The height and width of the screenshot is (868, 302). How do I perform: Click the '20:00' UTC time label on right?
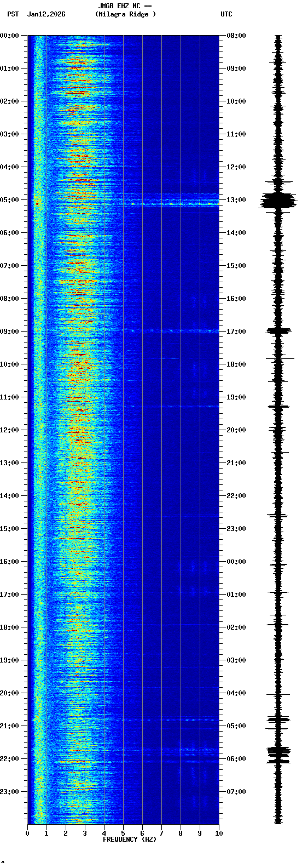[x=236, y=430]
